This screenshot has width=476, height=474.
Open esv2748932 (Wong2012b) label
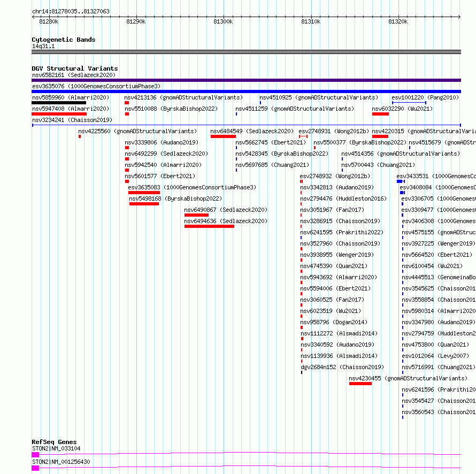[x=335, y=176]
